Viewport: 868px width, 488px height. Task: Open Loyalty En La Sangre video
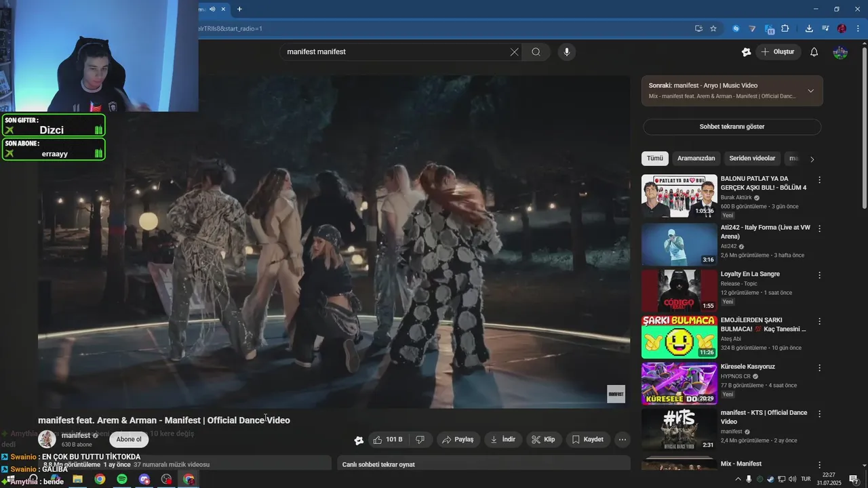tap(679, 291)
